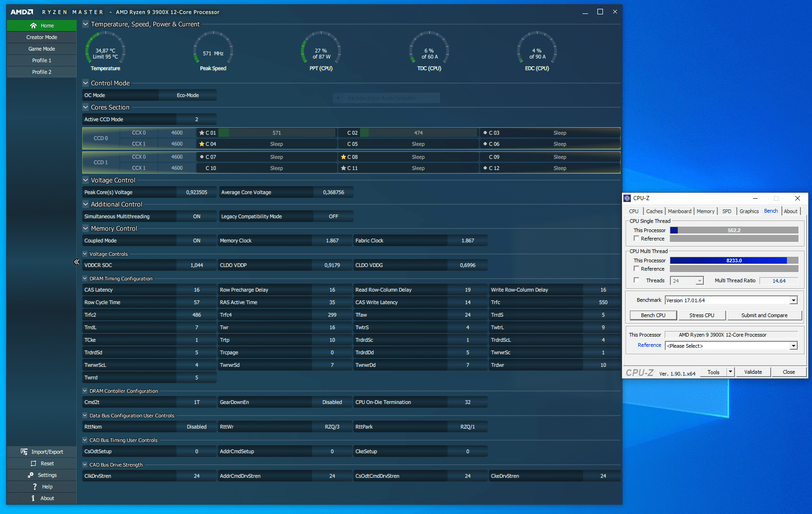Enable the Threads checkbox in CPU-Z
812x514 pixels.
coord(636,280)
